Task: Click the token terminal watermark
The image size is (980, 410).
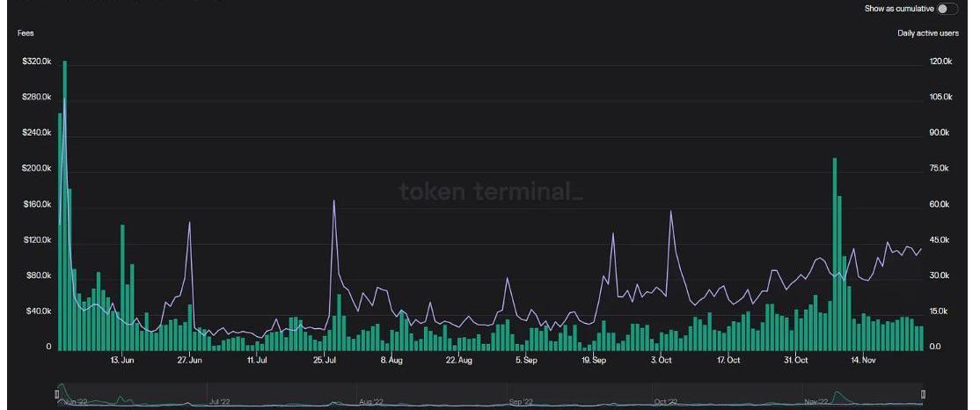Action: coord(490,191)
